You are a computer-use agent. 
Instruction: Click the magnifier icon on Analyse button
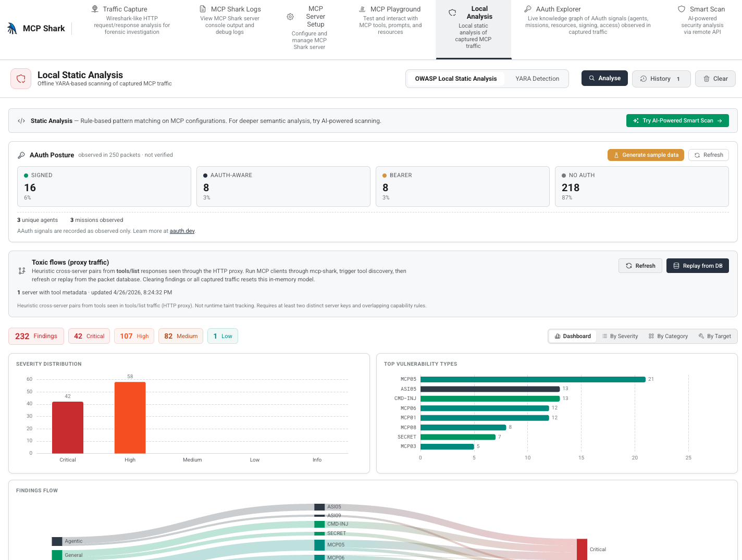pos(592,78)
